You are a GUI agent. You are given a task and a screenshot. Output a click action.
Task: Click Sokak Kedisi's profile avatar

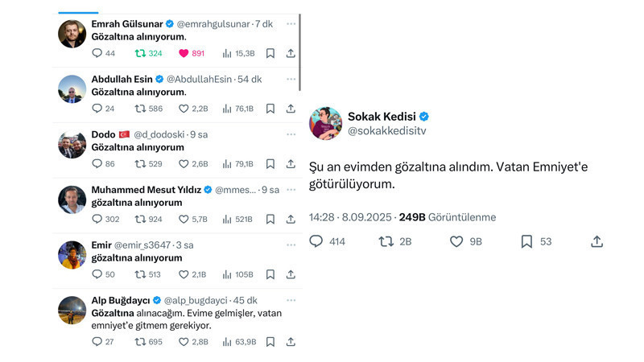[326, 123]
